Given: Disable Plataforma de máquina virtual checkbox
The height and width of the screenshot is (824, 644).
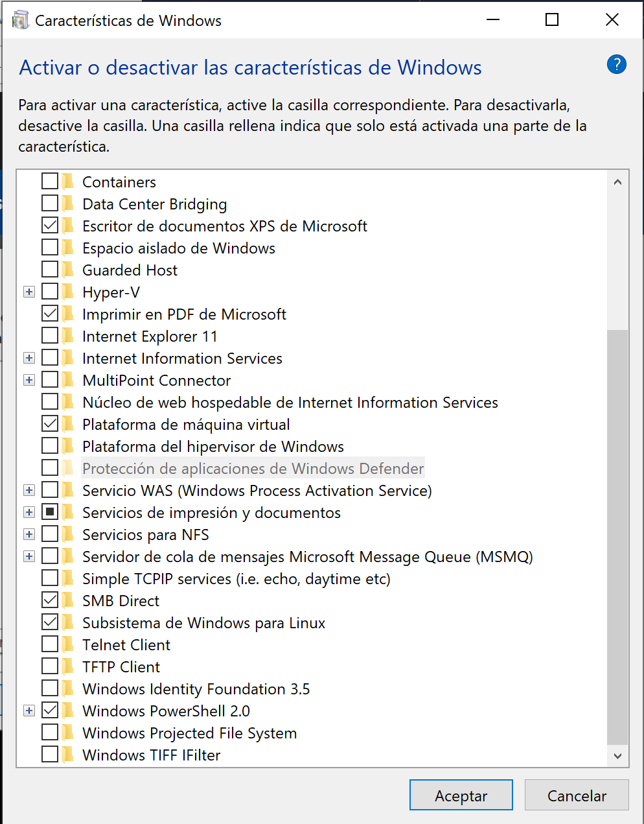Looking at the screenshot, I should [50, 423].
